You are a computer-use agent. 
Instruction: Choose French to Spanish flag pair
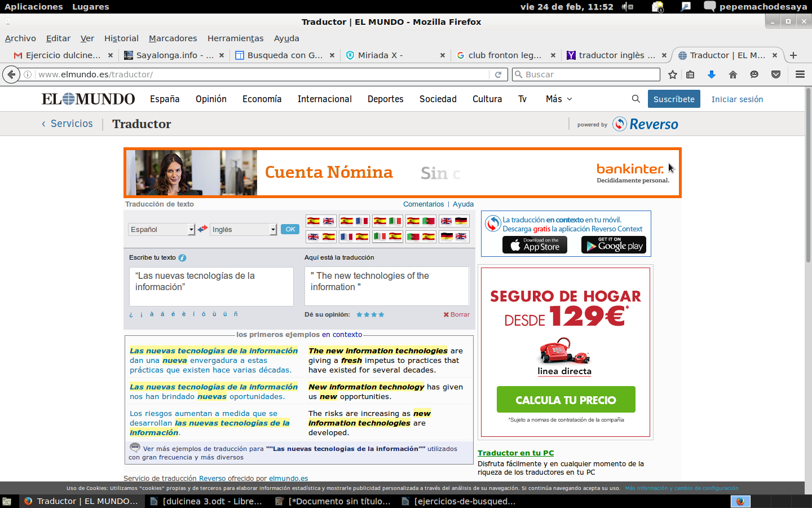(354, 237)
